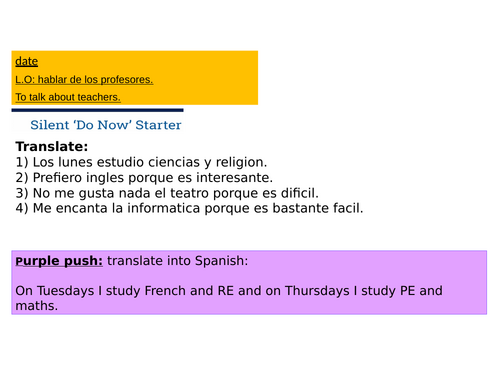This screenshot has height=375, width=500.
Task: Click the underlined 'date' text
Action: click(x=26, y=61)
